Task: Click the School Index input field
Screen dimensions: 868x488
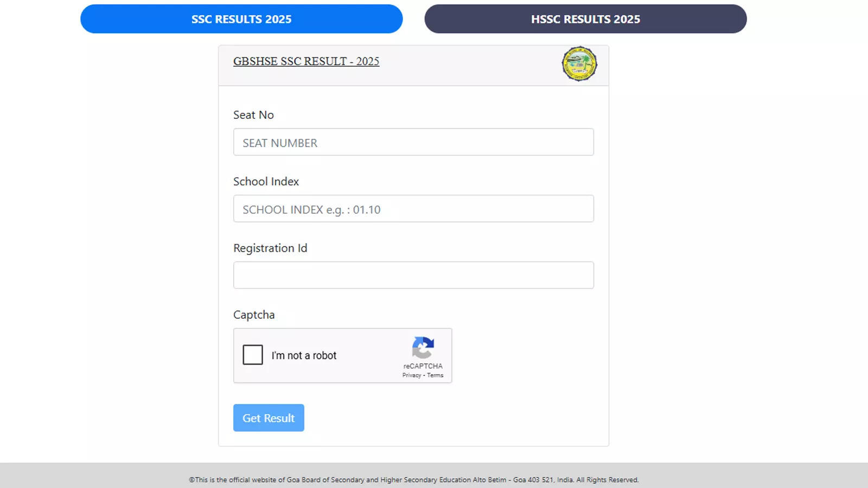Action: coord(413,209)
